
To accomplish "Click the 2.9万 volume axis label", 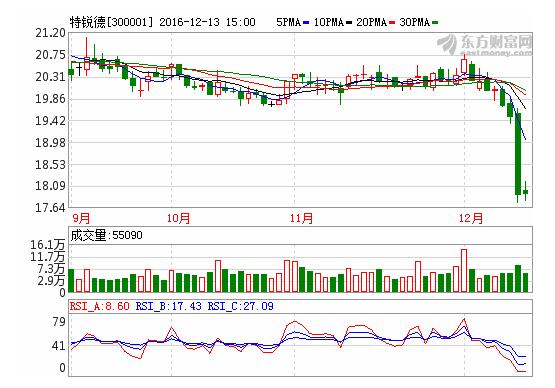I will click(51, 281).
